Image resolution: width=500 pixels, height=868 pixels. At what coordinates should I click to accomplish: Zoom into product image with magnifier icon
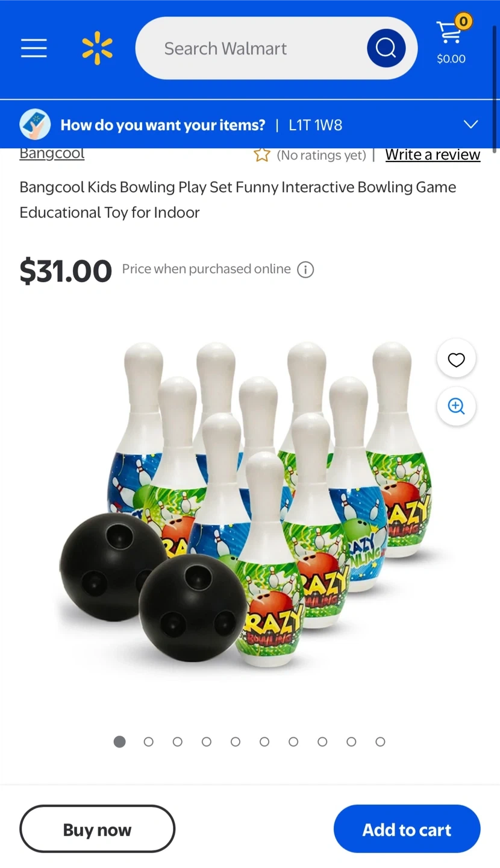[456, 406]
